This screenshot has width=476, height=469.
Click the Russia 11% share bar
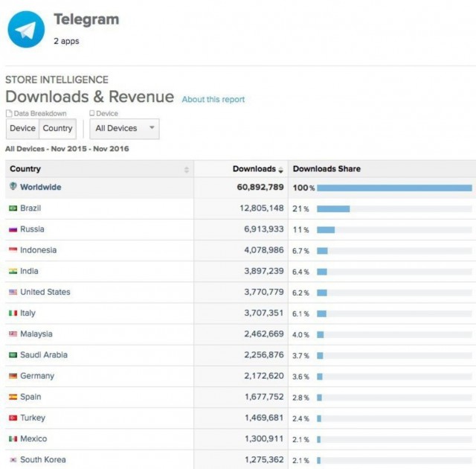pyautogui.click(x=326, y=230)
